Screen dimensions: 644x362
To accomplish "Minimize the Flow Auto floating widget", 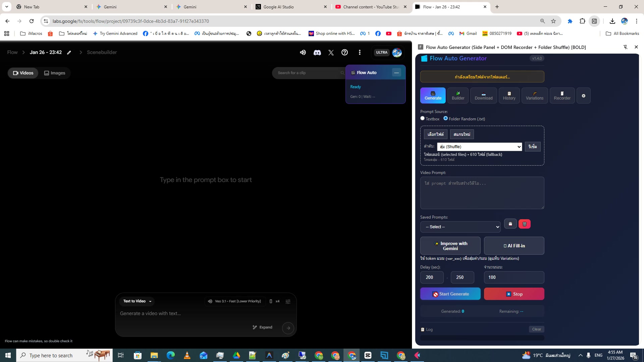I will 396,72.
